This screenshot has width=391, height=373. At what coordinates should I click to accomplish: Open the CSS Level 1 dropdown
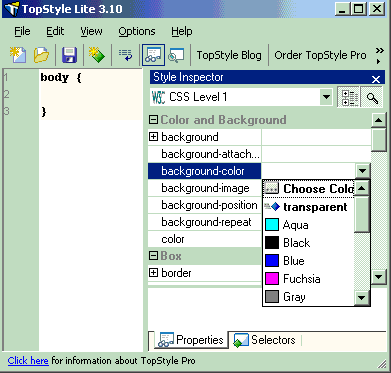326,98
